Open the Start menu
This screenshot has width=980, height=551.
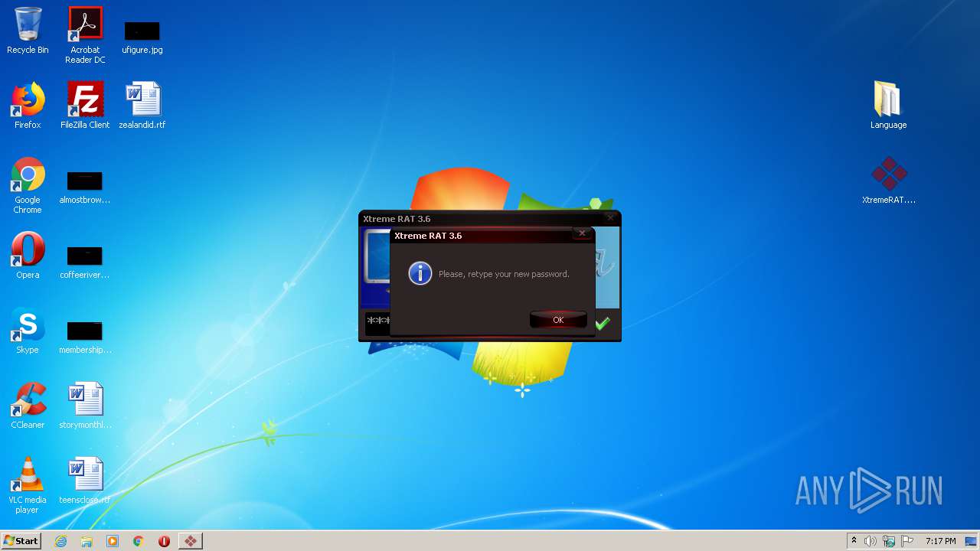pos(21,541)
